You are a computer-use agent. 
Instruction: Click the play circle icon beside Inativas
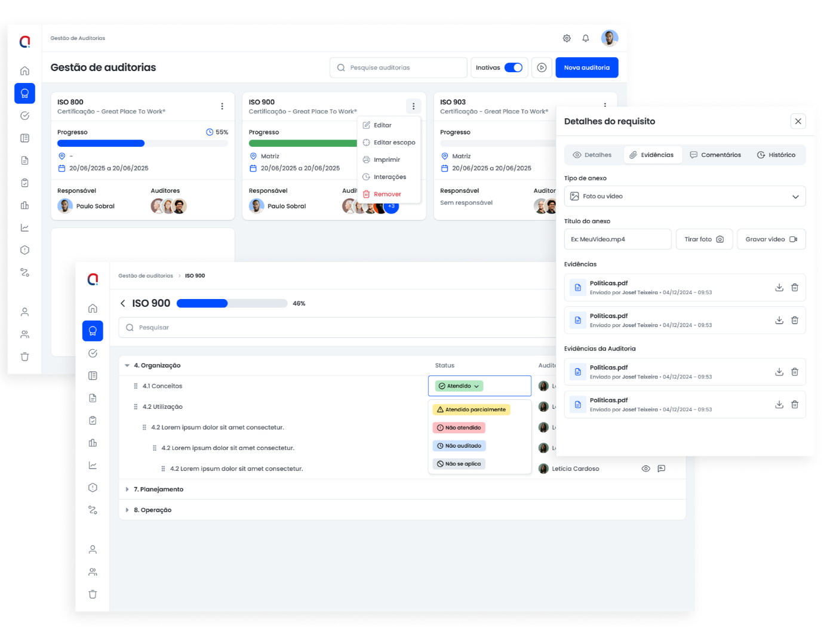pyautogui.click(x=542, y=67)
